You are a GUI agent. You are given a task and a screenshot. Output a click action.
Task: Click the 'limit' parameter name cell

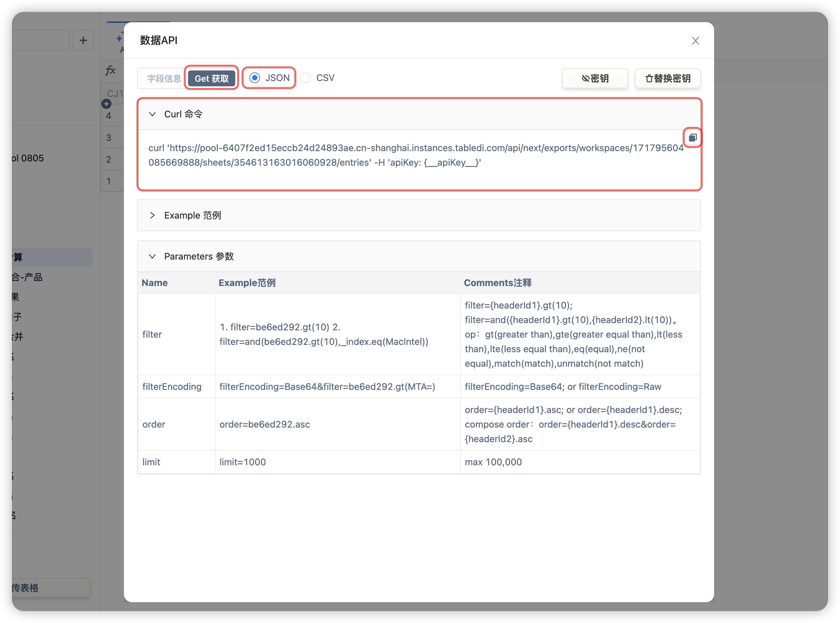coord(177,462)
